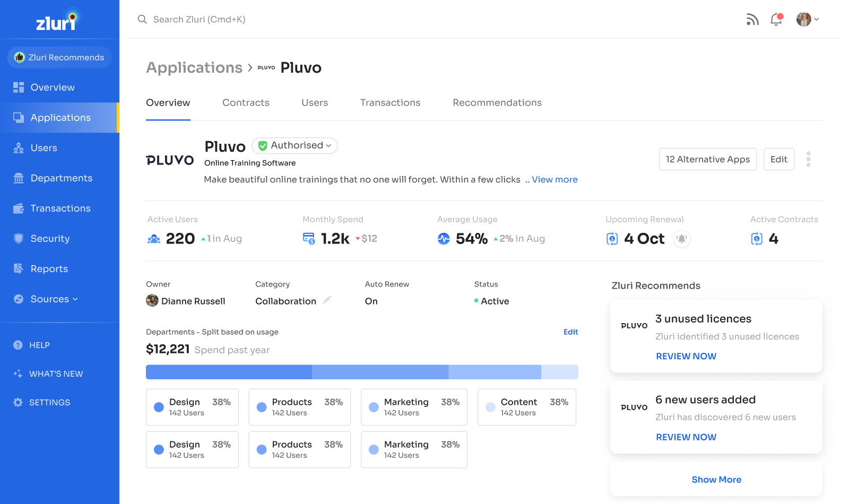The width and height of the screenshot is (849, 504).
Task: Click the Active Contracts icon
Action: tap(757, 239)
